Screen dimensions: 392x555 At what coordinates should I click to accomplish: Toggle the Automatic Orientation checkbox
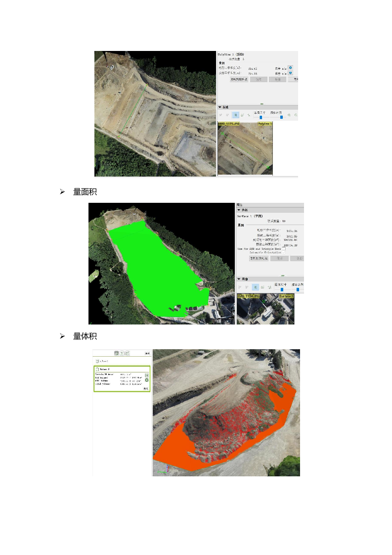[x=283, y=252]
